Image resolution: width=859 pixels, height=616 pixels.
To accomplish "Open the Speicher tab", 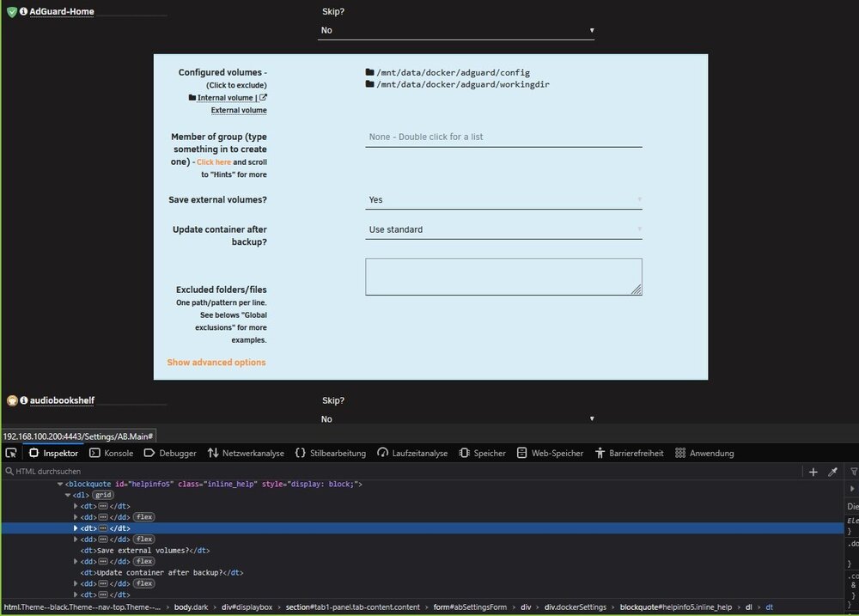I will 482,454.
